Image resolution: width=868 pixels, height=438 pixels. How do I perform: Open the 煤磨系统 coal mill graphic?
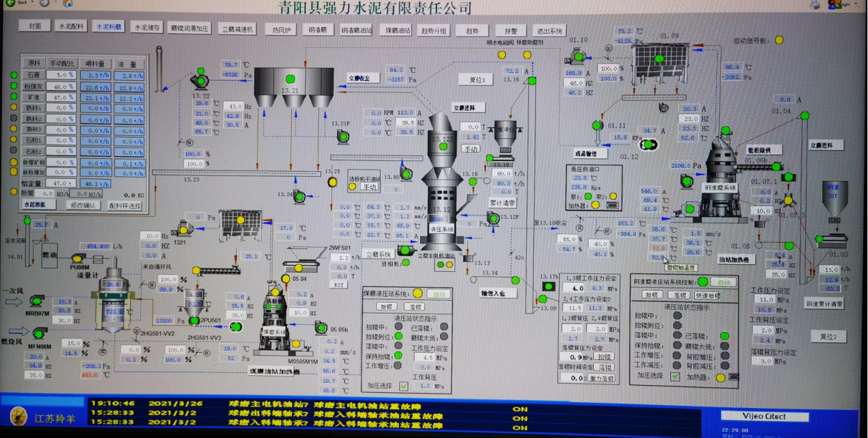[275, 317]
